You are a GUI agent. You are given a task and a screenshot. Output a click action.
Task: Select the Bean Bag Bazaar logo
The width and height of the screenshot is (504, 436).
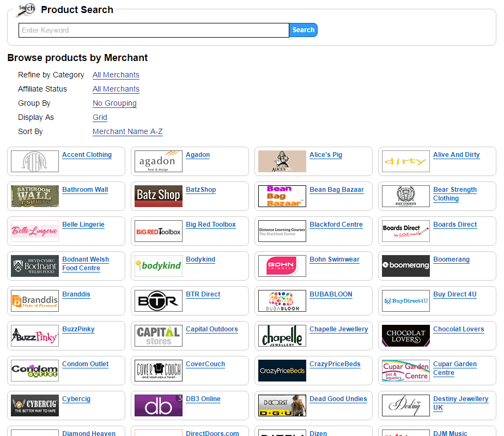(282, 196)
